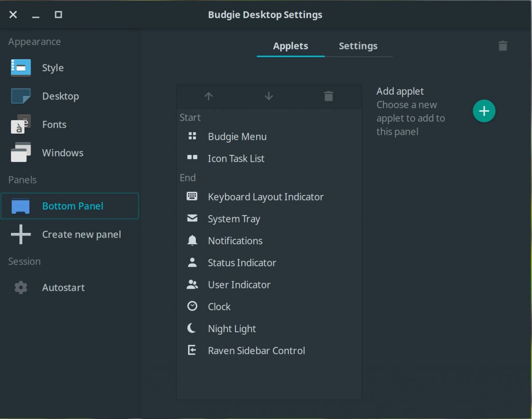Viewport: 532px width, 419px height.
Task: Click the Keyboard Layout Indicator keyboard icon
Action: tap(192, 196)
